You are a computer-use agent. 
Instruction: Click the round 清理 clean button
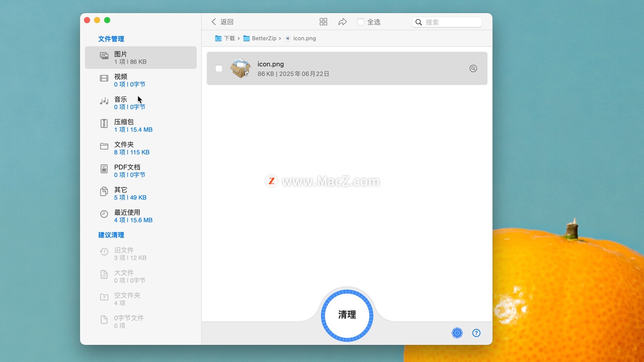(347, 315)
